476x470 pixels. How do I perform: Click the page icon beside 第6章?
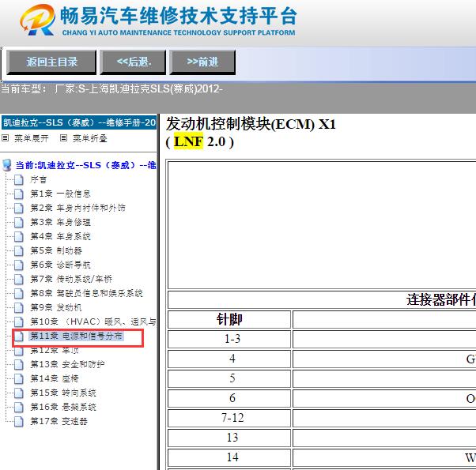19,265
